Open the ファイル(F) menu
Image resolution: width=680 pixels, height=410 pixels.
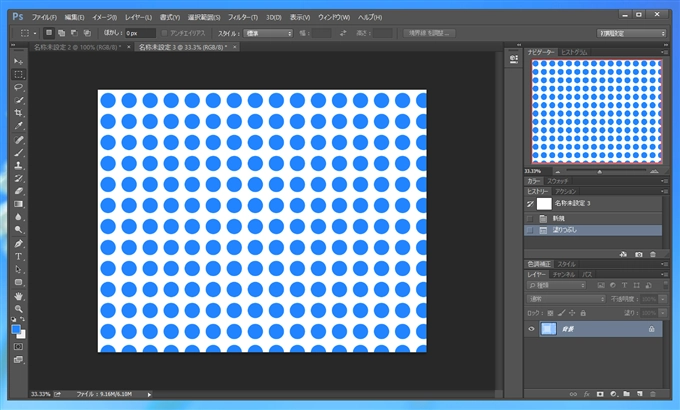pyautogui.click(x=44, y=17)
